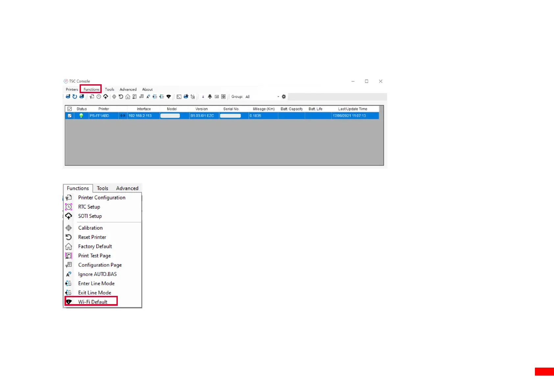The image size is (554, 392).
Task: Click Advanced tab beside open Functions menu
Action: point(127,188)
